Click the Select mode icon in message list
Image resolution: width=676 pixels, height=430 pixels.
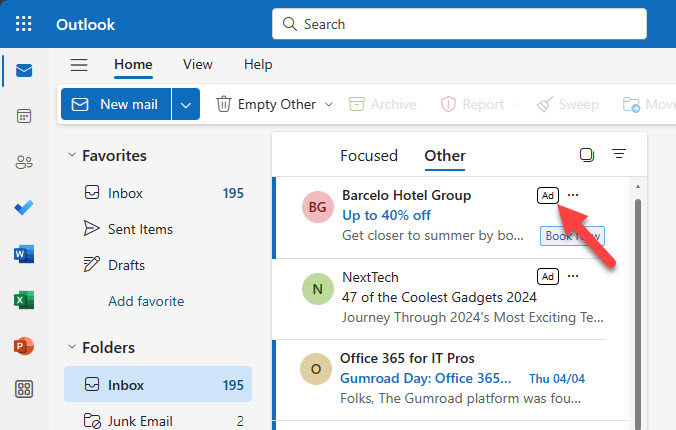pos(587,154)
